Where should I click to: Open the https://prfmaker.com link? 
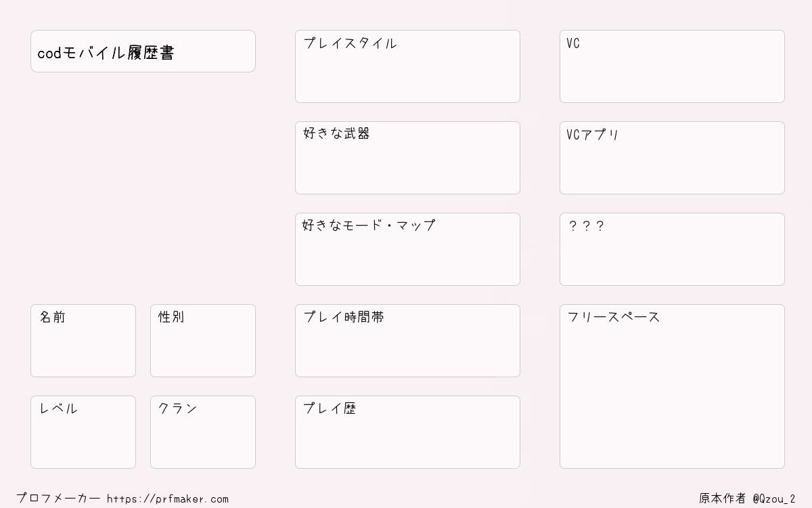(x=168, y=499)
